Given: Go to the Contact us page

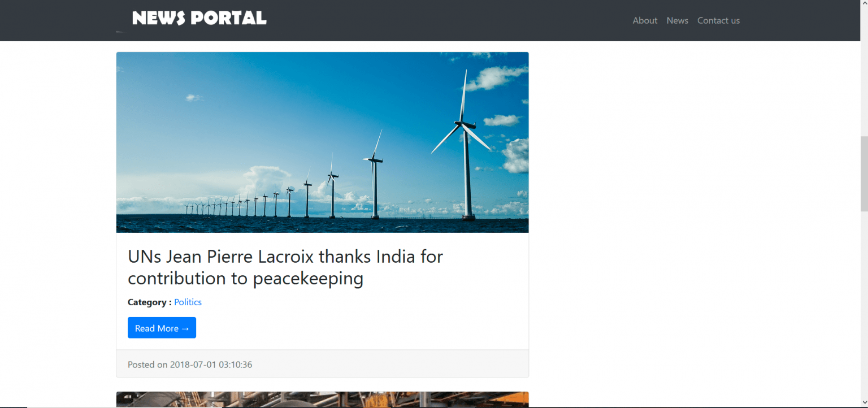Looking at the screenshot, I should [718, 20].
